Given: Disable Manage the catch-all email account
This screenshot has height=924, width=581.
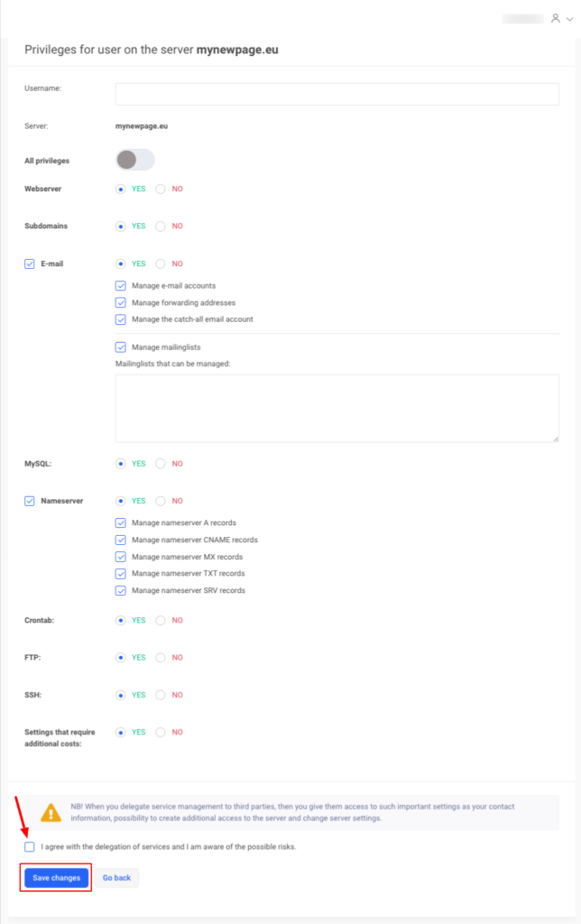Looking at the screenshot, I should (121, 319).
